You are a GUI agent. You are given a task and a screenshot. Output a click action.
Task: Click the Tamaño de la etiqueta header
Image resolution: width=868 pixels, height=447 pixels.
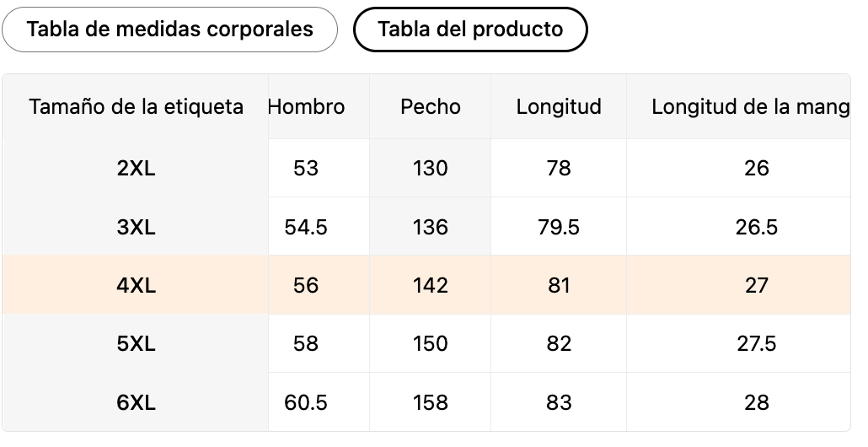136,107
